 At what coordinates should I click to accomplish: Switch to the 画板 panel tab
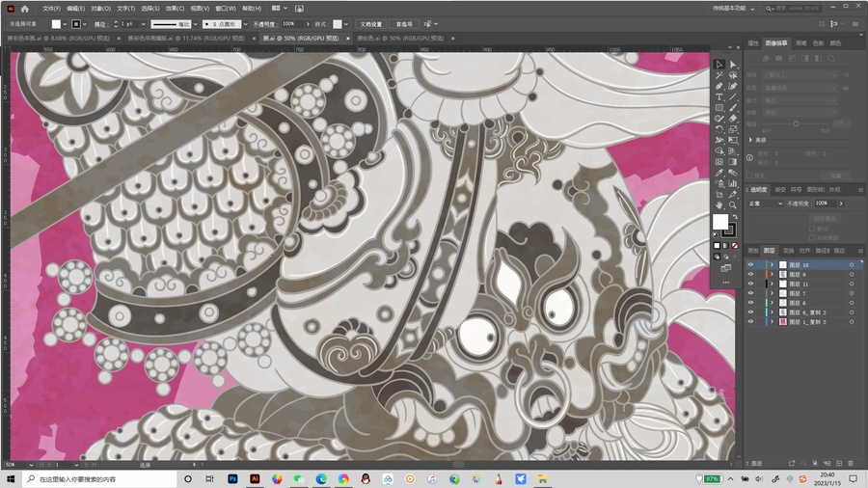[753, 251]
